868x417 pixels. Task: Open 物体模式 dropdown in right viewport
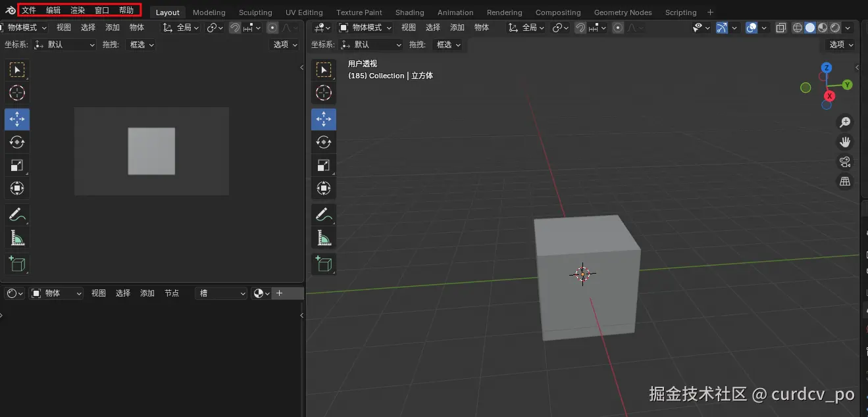click(365, 28)
